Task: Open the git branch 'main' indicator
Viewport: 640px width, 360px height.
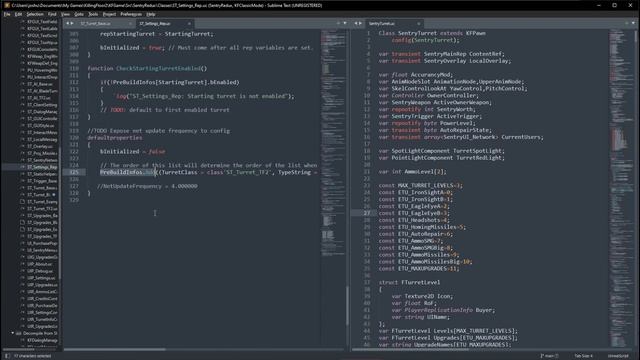Action: (549, 356)
